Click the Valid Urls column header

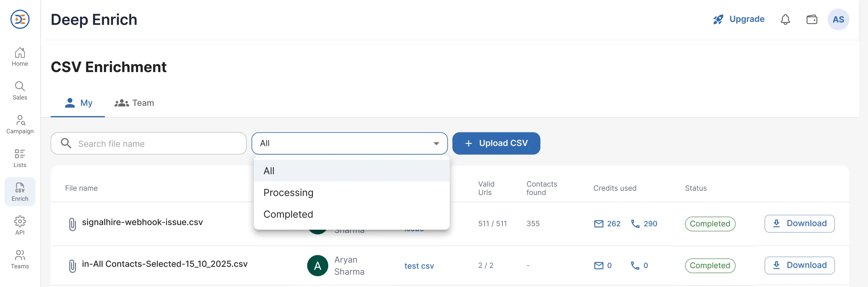486,188
